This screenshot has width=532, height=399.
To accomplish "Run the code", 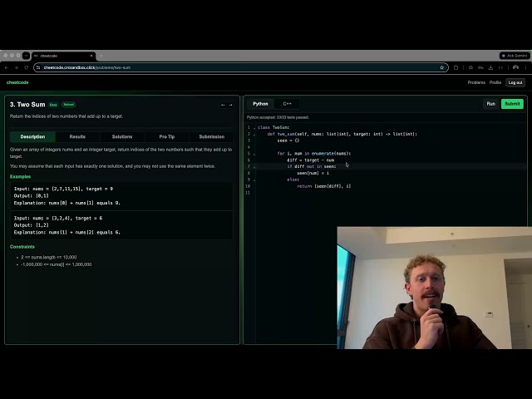I will [x=490, y=104].
